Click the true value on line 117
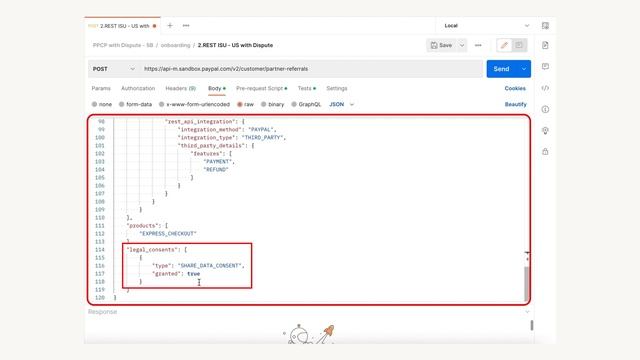Image resolution: width=640 pixels, height=360 pixels. point(193,274)
